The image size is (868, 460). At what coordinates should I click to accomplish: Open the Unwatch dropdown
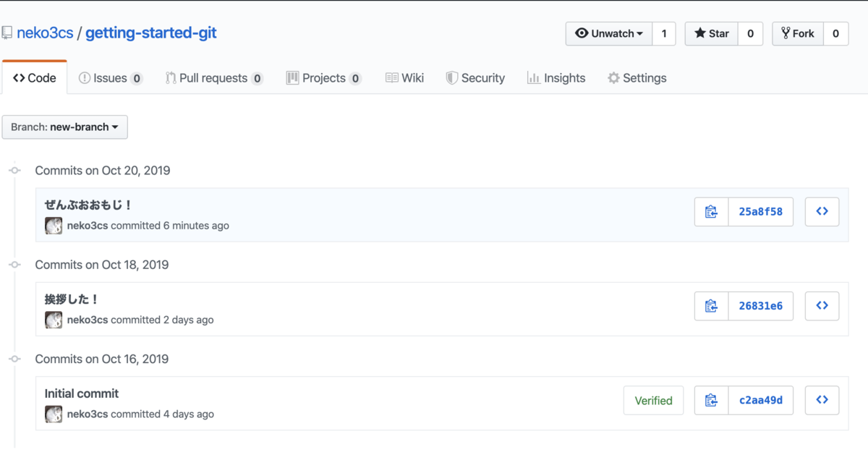click(x=609, y=33)
